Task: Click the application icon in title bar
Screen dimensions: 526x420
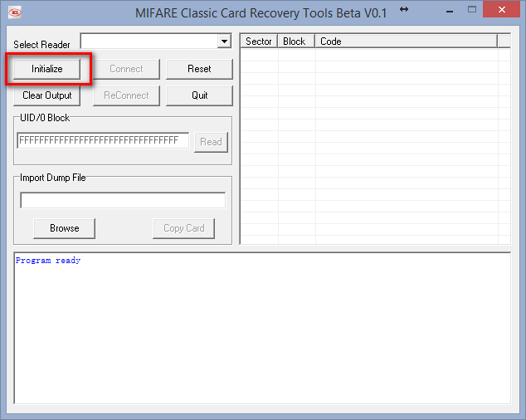Action: (x=15, y=12)
